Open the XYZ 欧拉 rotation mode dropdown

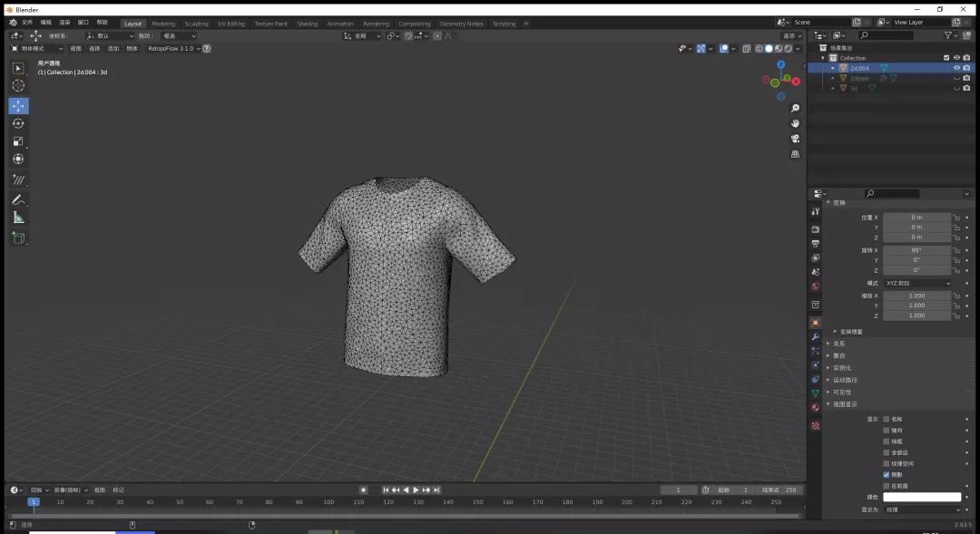click(919, 283)
